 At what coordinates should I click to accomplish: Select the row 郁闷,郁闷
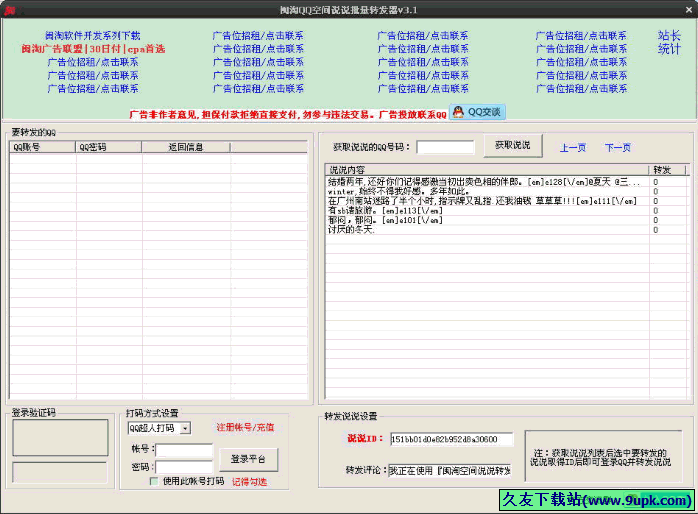click(506, 220)
